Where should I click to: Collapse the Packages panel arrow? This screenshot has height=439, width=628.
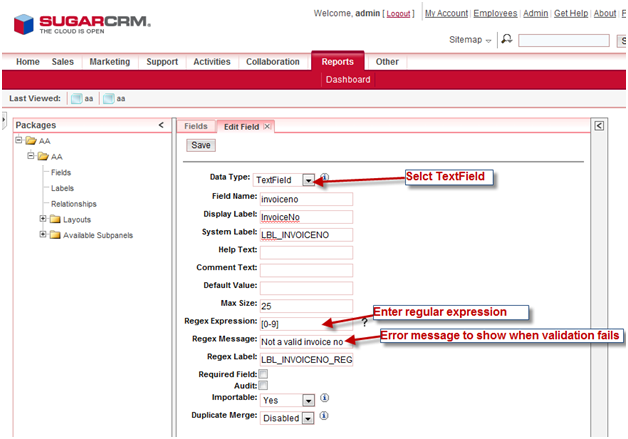161,125
